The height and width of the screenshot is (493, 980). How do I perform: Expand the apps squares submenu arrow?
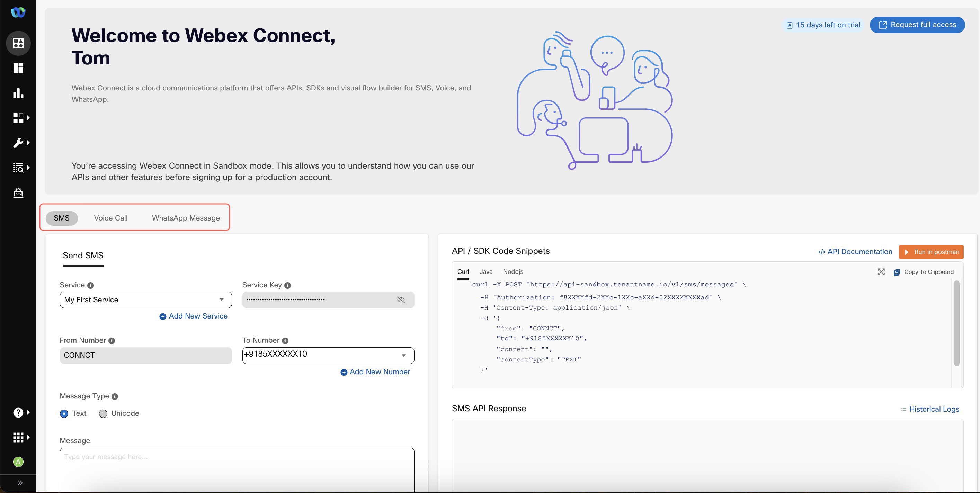tap(28, 118)
